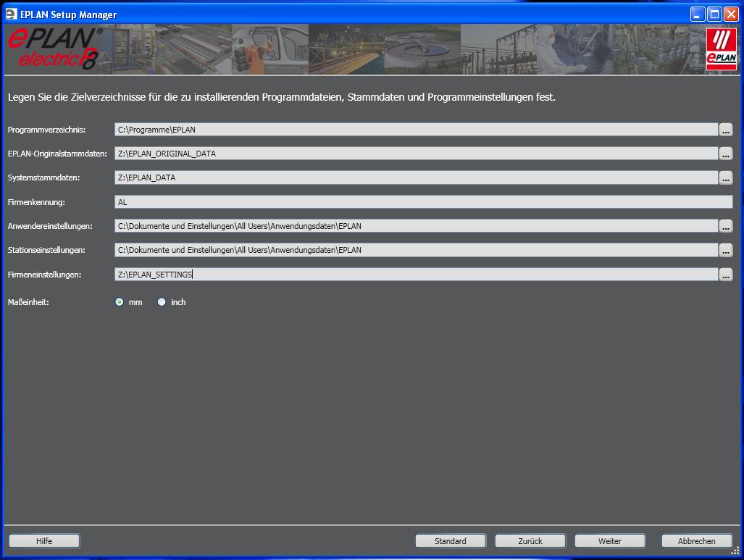Browse for the Programmverzeichnis folder

[725, 130]
